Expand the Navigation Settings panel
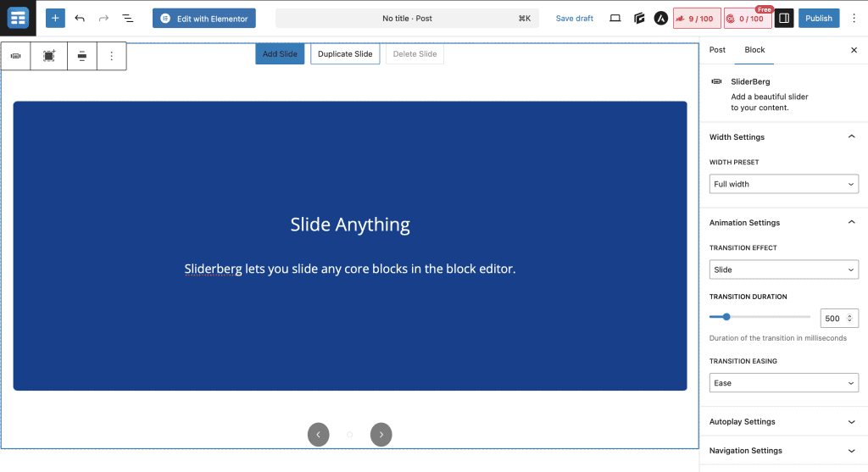Viewport: 868px width, 472px height. click(783, 451)
